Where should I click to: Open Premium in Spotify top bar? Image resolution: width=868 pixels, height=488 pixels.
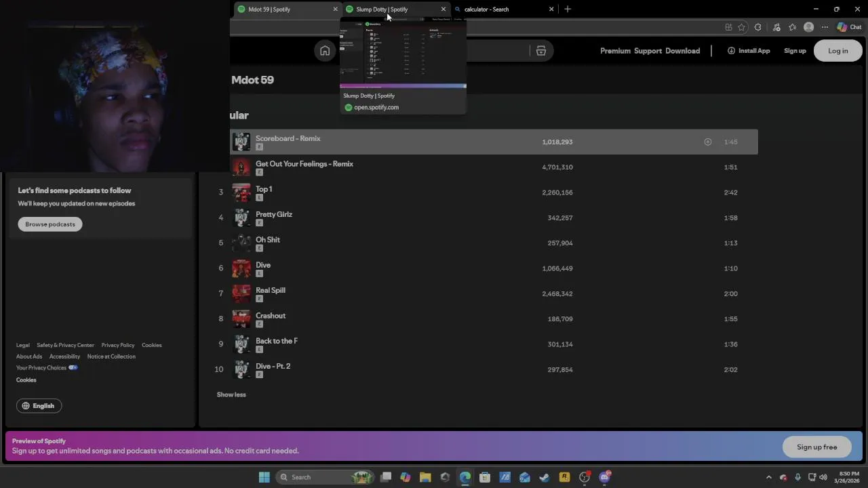(x=615, y=51)
